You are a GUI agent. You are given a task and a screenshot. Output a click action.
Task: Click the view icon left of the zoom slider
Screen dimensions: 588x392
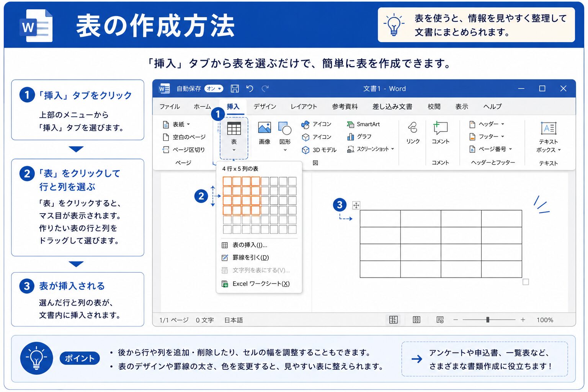tap(440, 320)
